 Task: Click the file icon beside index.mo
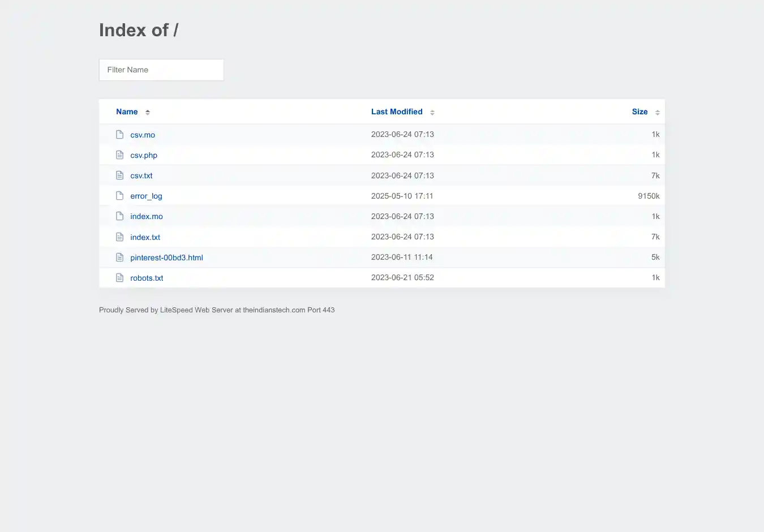[x=119, y=216]
